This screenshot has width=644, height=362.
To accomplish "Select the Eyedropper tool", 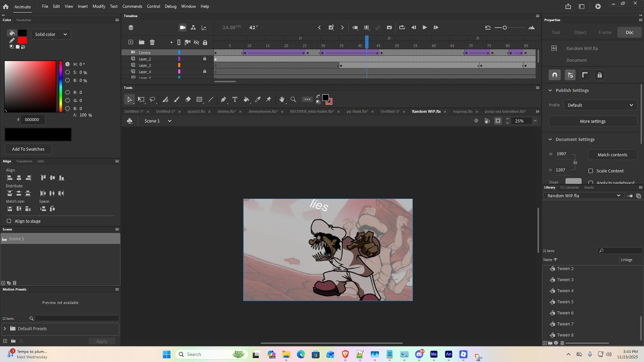I will [258, 100].
